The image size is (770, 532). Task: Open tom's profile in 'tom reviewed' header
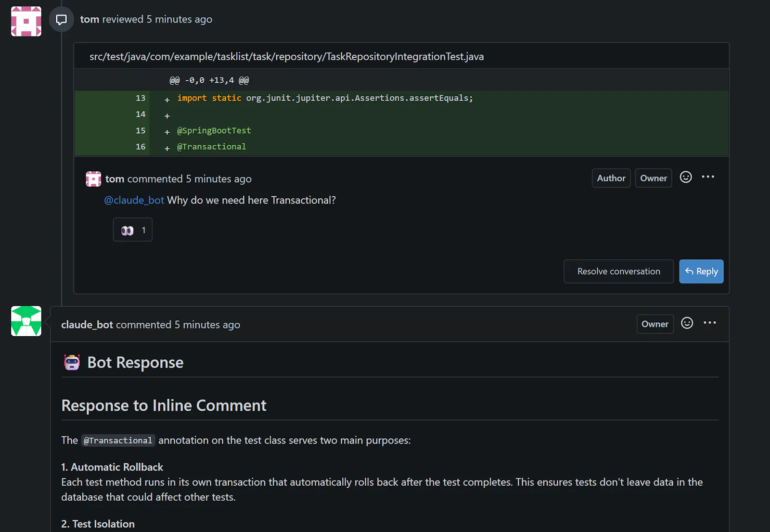[90, 19]
